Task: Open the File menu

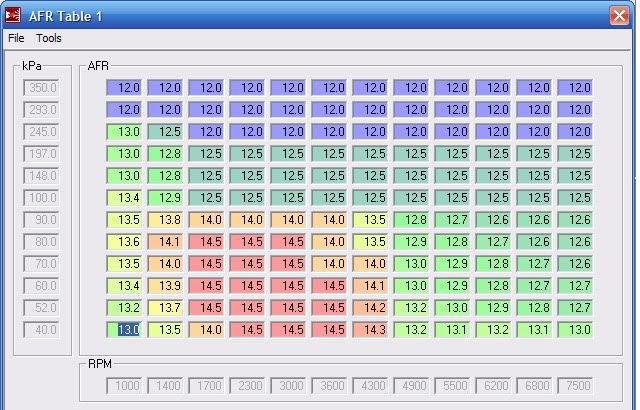Action: tap(16, 38)
